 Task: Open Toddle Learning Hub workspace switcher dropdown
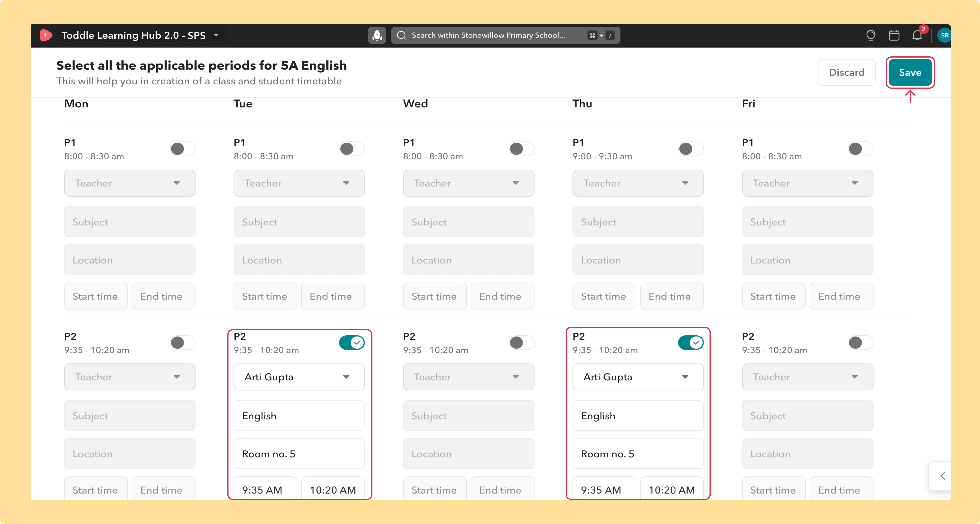pos(216,35)
